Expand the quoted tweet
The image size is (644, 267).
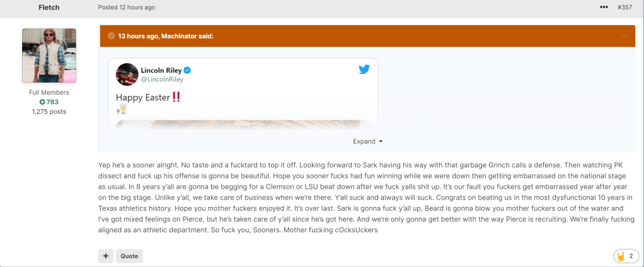368,141
